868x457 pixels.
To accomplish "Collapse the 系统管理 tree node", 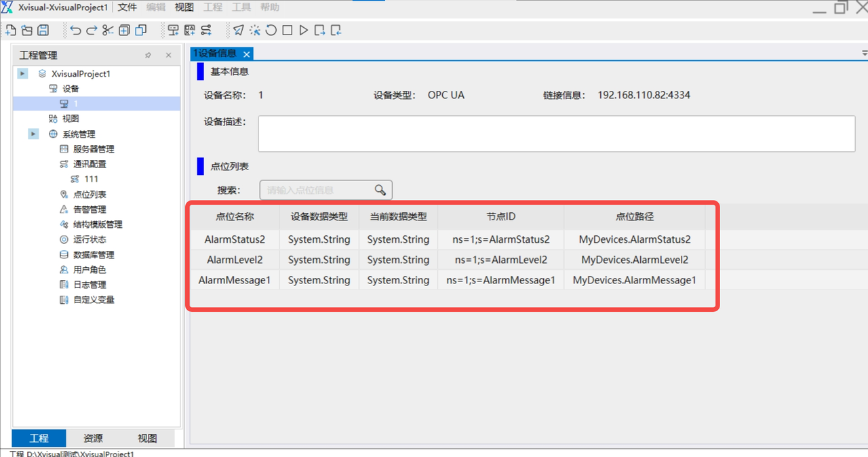I will point(33,134).
